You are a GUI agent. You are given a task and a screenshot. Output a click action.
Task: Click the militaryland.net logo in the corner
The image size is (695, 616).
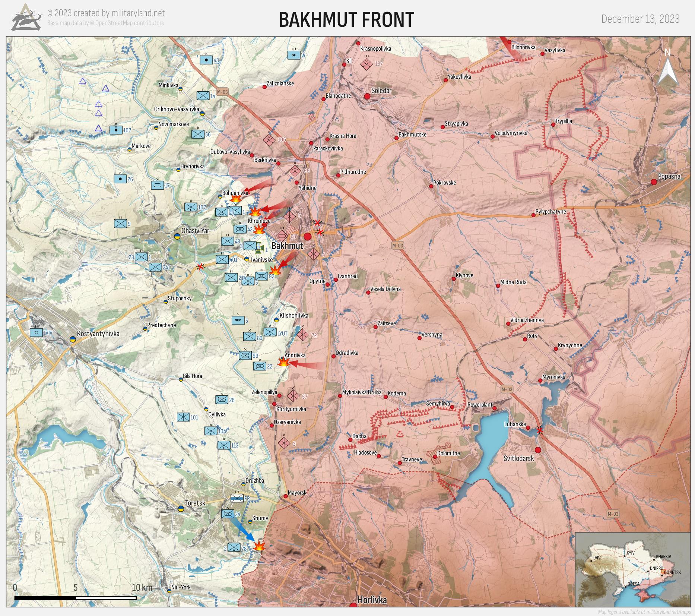[25, 18]
